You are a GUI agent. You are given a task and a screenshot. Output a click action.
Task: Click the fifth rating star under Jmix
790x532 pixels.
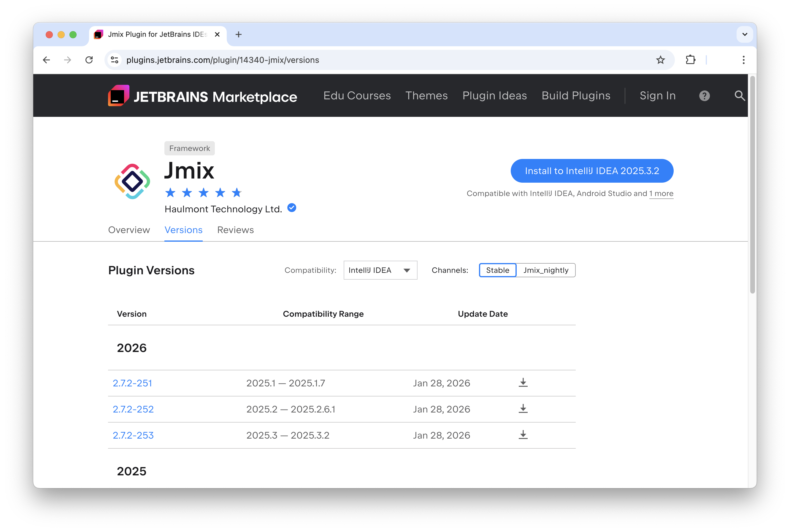coord(237,192)
